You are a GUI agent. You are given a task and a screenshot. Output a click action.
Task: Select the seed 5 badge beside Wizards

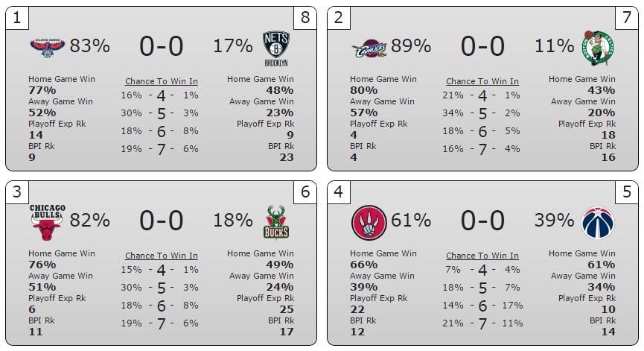(627, 192)
